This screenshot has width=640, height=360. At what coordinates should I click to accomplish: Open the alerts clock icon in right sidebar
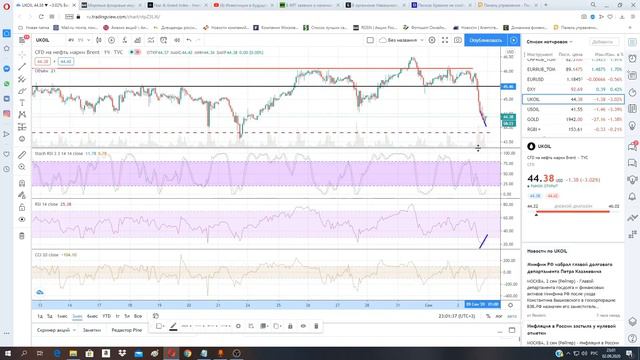point(632,59)
